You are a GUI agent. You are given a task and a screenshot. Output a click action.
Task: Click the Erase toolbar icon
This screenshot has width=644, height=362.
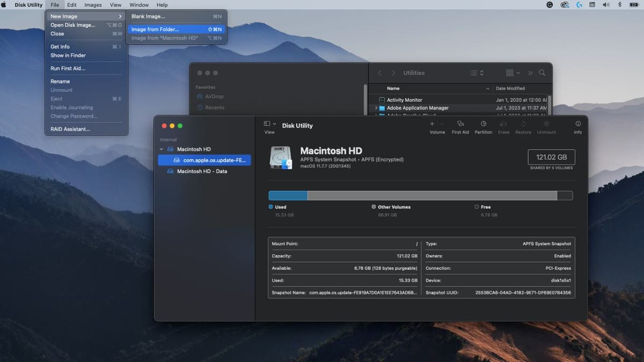(x=503, y=124)
